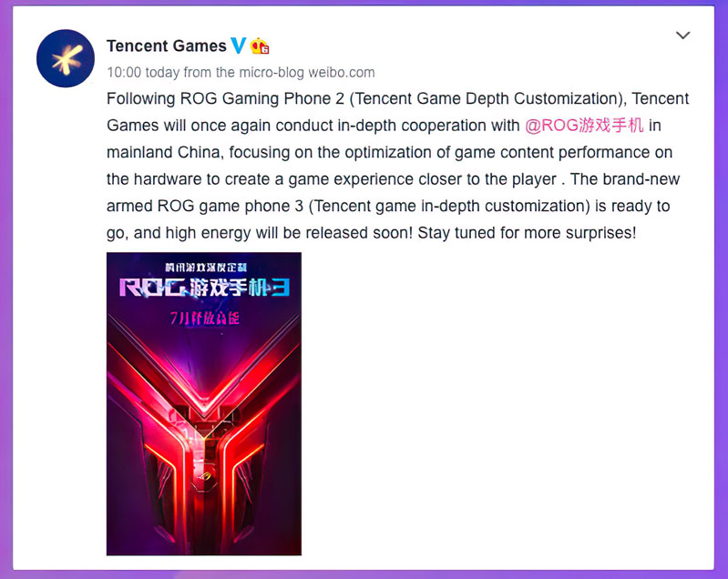Click small white Chinese caption atop poster

coord(206,268)
